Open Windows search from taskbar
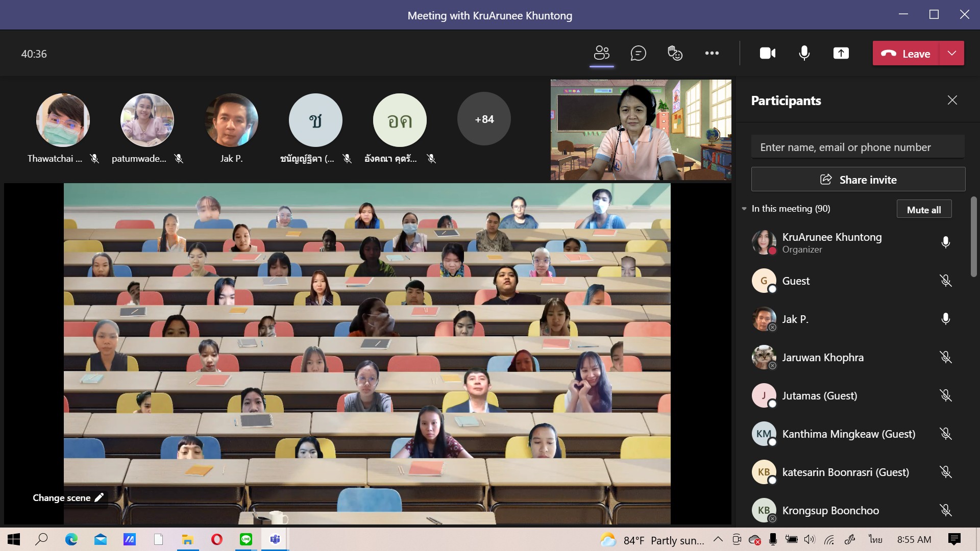The height and width of the screenshot is (551, 980). (x=42, y=539)
